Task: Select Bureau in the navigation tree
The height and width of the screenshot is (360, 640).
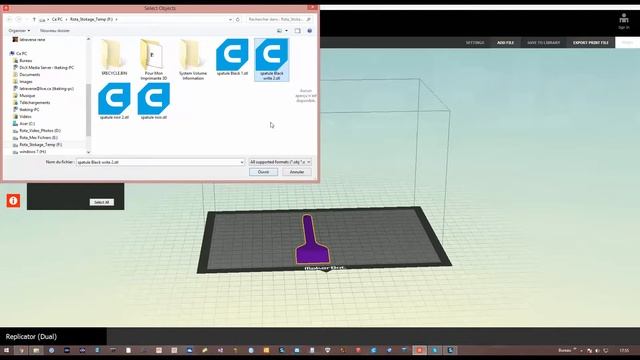Action: 25,60
